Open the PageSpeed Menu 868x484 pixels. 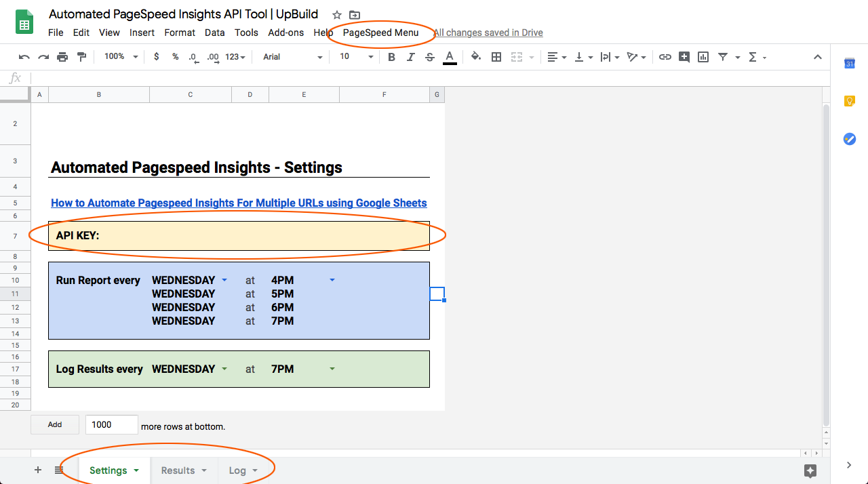point(380,33)
